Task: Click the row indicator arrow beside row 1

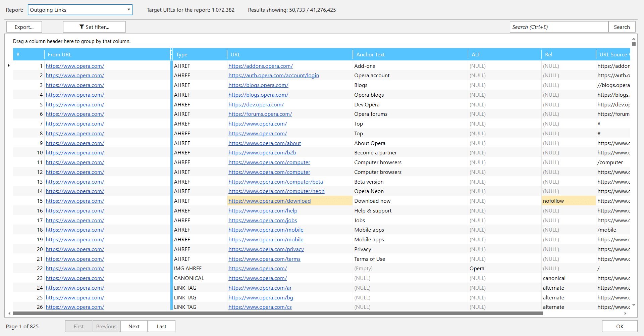Action: (9, 66)
